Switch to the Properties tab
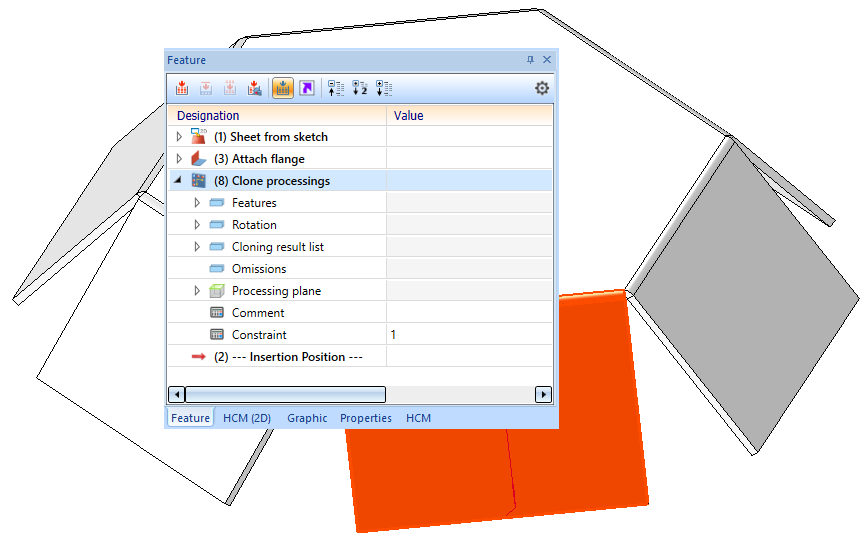Viewport: 865px width, 547px height. pyautogui.click(x=366, y=418)
